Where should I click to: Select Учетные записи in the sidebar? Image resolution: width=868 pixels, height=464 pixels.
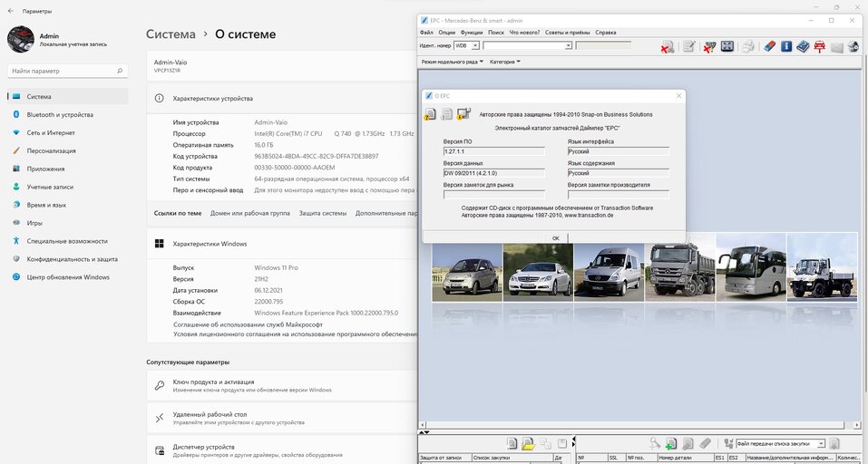point(67,187)
